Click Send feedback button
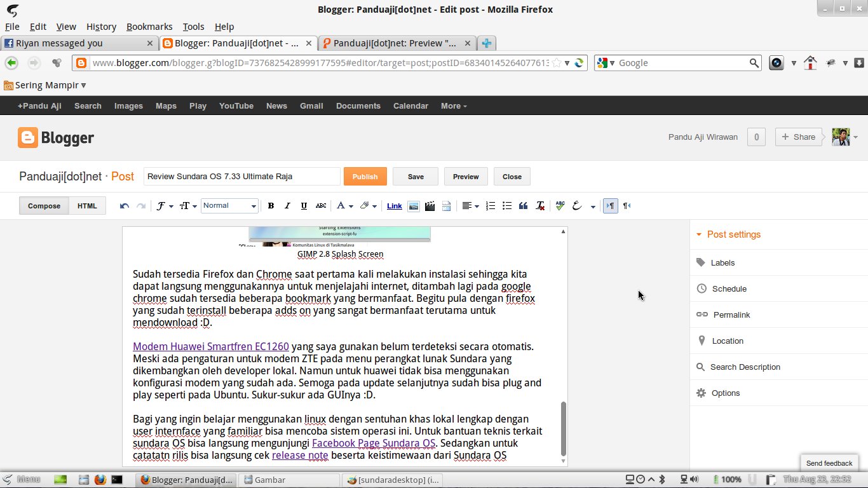Screen dimensions: 868x488 (x=829, y=463)
